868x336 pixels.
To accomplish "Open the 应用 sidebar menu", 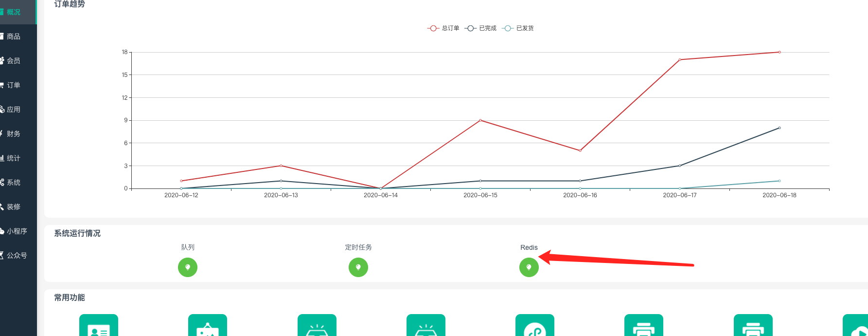I will coord(14,110).
